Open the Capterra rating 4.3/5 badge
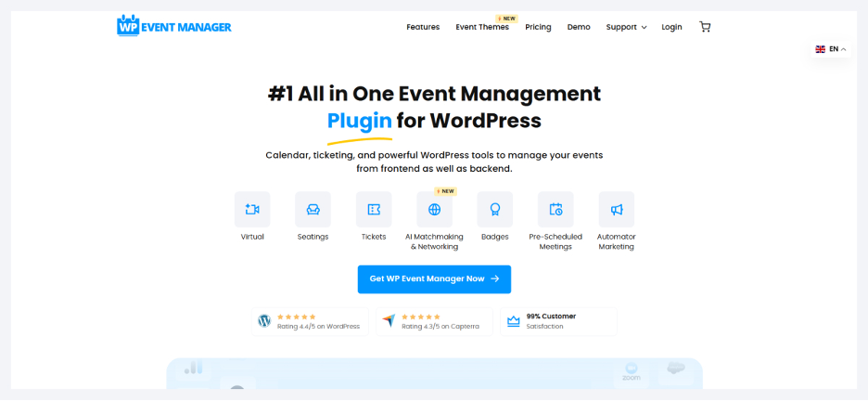This screenshot has height=401, width=868. [x=434, y=321]
